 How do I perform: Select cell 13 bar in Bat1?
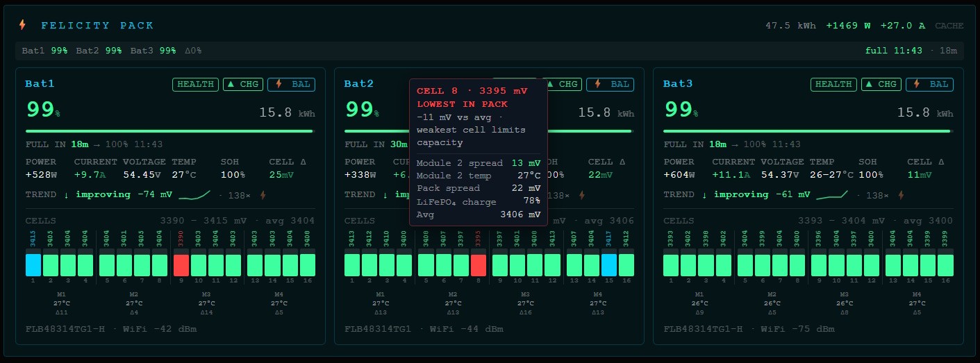coord(255,265)
